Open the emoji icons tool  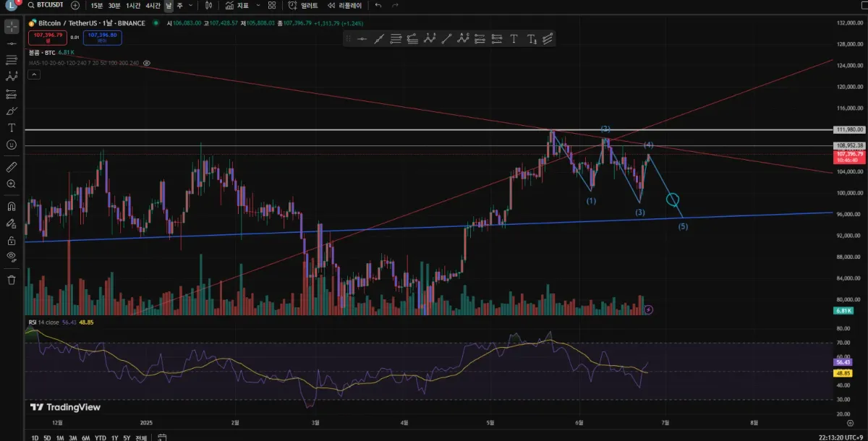(x=12, y=145)
